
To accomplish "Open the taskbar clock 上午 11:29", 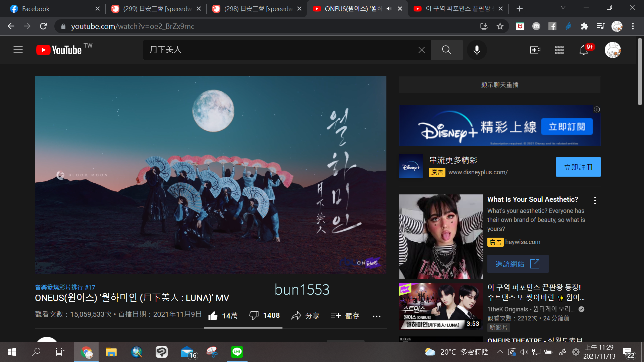I will 599,352.
